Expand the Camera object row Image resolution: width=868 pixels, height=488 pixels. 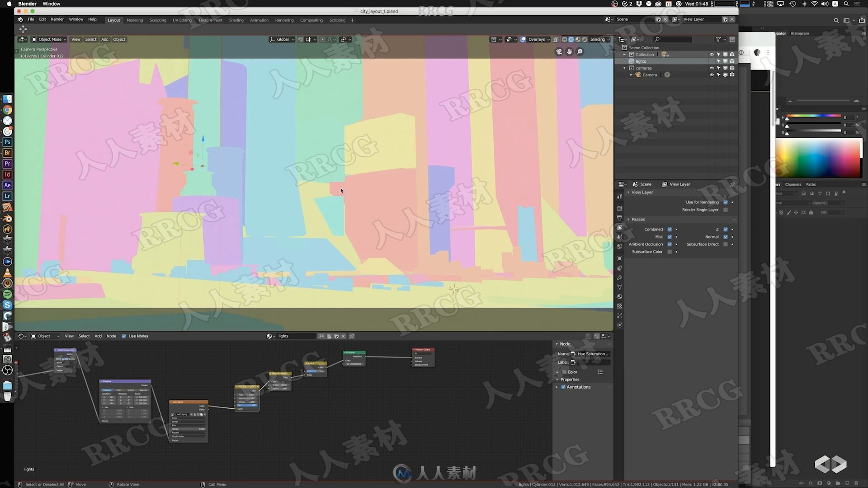631,75
